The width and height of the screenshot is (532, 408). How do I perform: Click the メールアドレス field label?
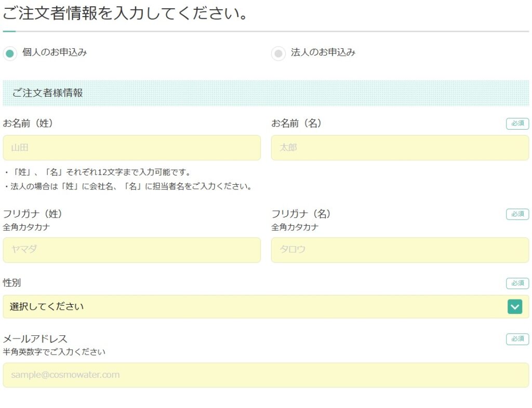pyautogui.click(x=35, y=339)
